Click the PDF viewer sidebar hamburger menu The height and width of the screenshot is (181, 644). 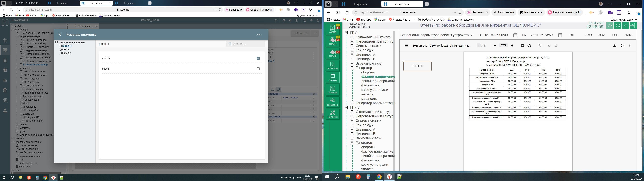(x=406, y=45)
